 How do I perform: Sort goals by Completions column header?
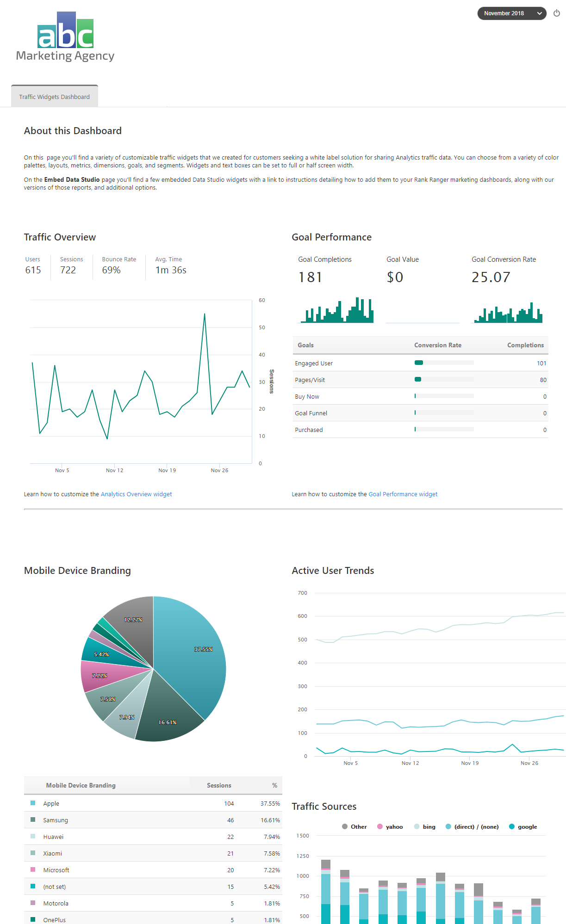pyautogui.click(x=525, y=345)
